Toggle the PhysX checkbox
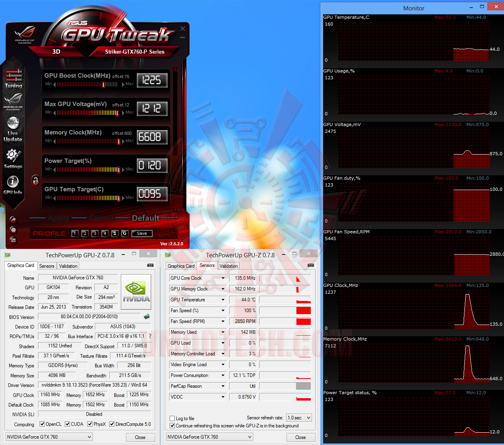The height and width of the screenshot is (445, 504). pyautogui.click(x=90, y=424)
